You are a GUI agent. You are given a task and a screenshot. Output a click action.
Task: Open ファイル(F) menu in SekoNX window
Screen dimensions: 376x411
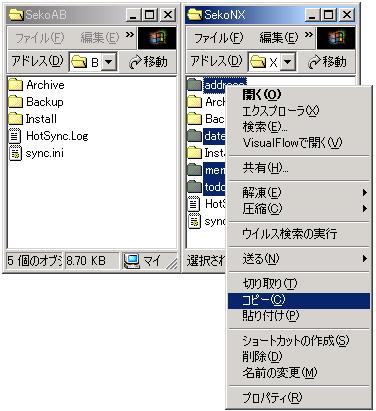click(x=219, y=38)
